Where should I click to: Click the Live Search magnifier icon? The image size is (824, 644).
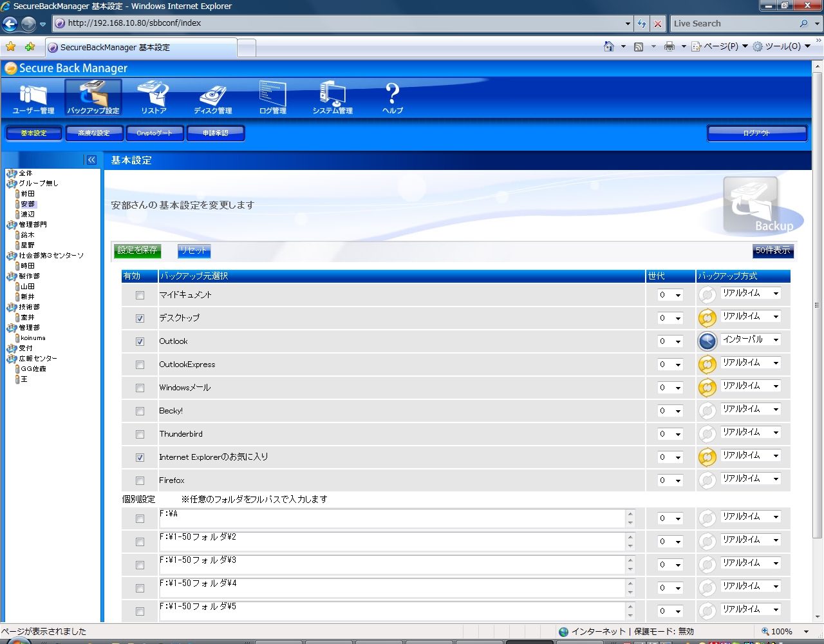pos(803,24)
